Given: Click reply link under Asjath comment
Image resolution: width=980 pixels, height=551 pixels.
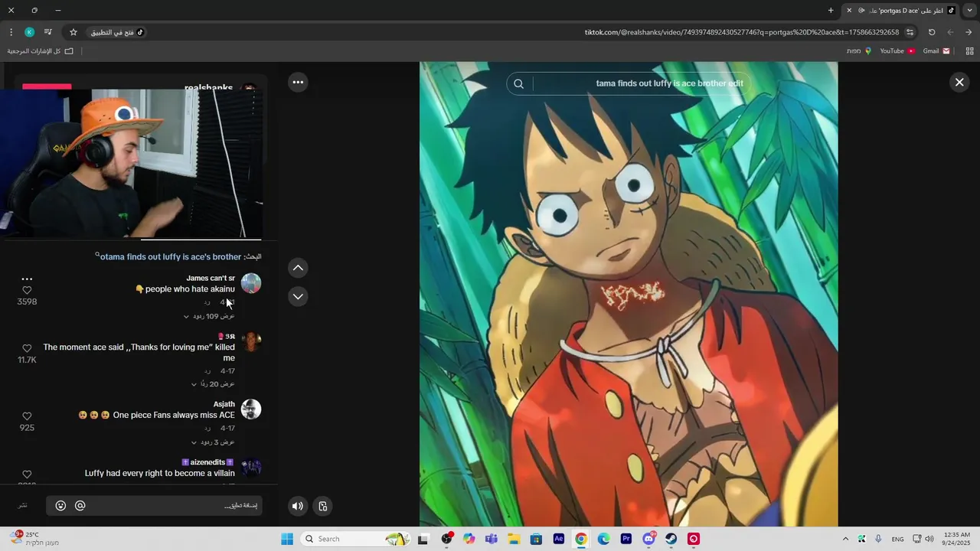Looking at the screenshot, I should click(207, 429).
